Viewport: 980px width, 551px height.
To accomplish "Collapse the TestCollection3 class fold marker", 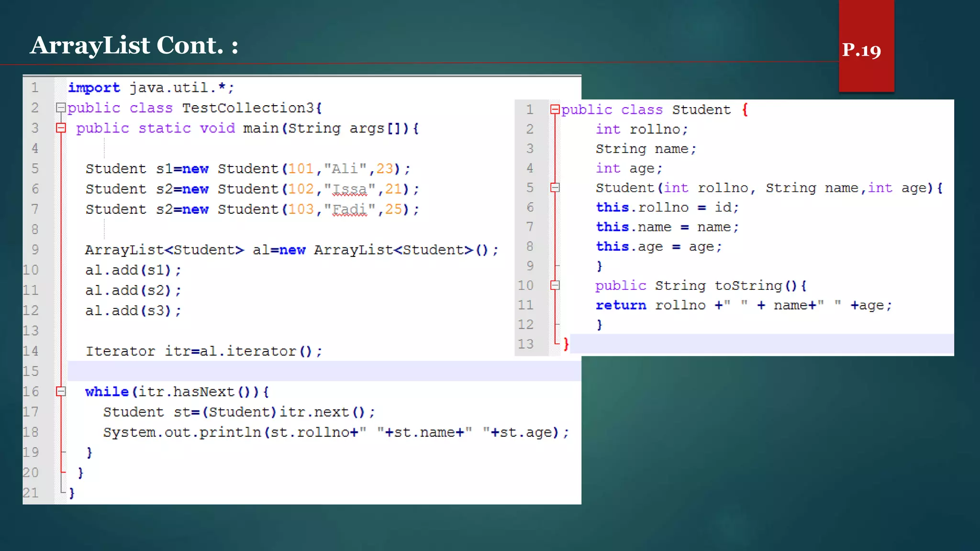I will (61, 108).
